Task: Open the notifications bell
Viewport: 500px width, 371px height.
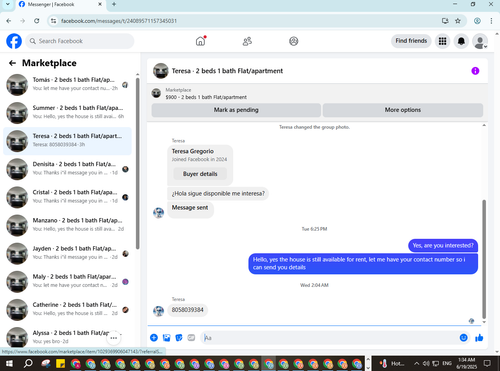Action: click(x=461, y=41)
